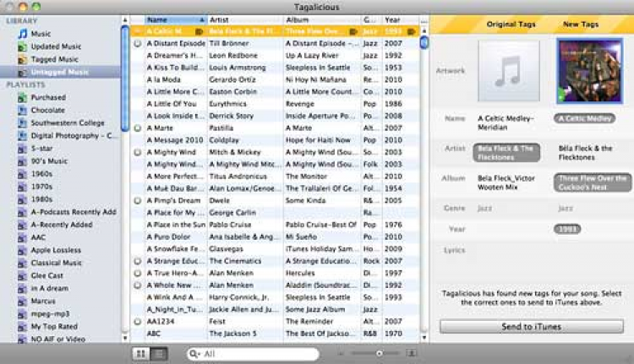Choose original artist tag Bela Fleck & The Flecktones
Image resolution: width=634 pixels, height=364 pixels.
506,153
